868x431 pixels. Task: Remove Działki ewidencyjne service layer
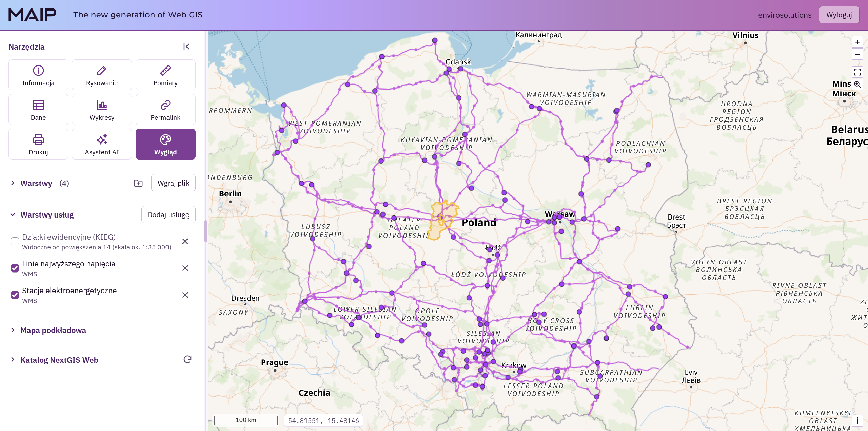click(x=185, y=241)
